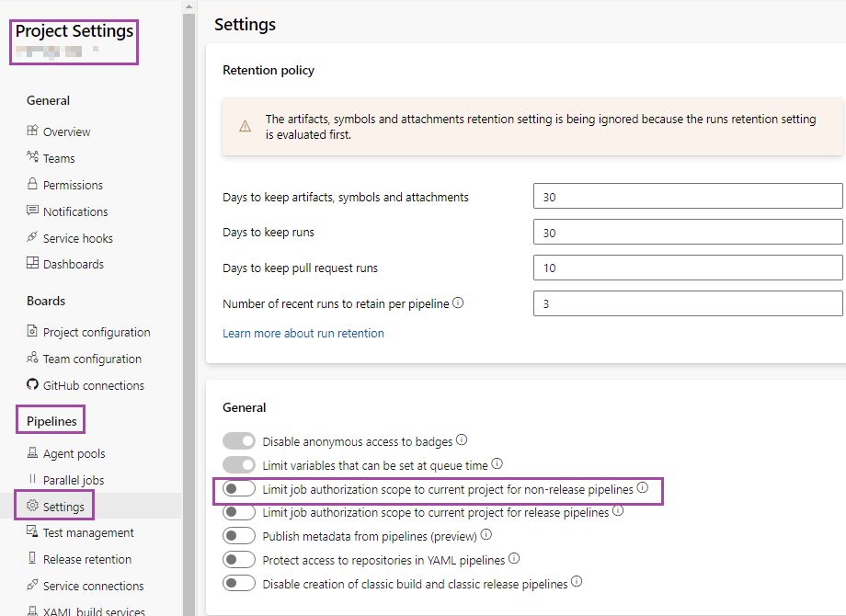Screen dimensions: 846x616
Task: Click info icon for Publish metadata
Action: pos(486,534)
